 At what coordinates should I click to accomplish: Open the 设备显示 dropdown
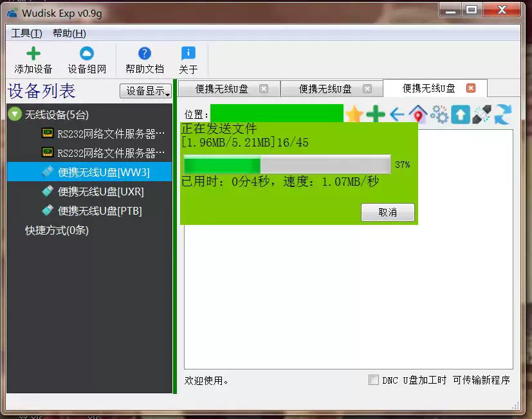pos(145,91)
